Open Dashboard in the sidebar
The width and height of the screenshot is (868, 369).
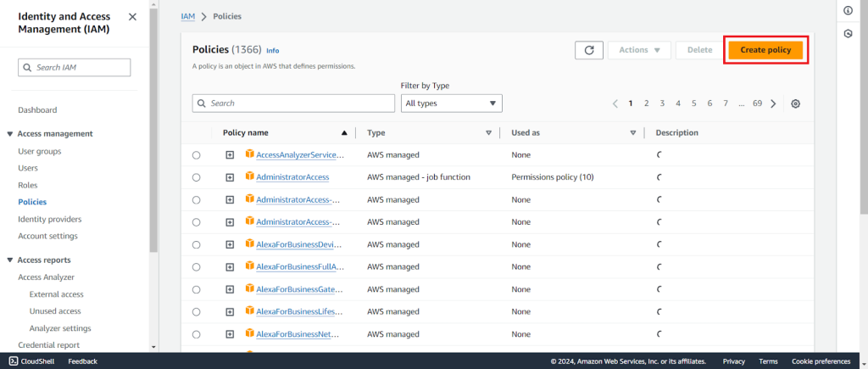click(x=37, y=110)
